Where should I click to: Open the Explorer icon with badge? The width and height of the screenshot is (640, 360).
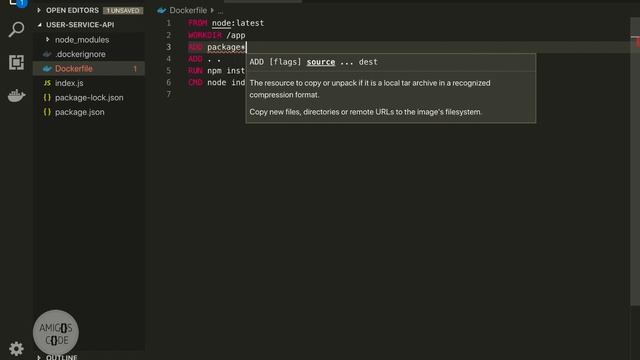coord(18,3)
